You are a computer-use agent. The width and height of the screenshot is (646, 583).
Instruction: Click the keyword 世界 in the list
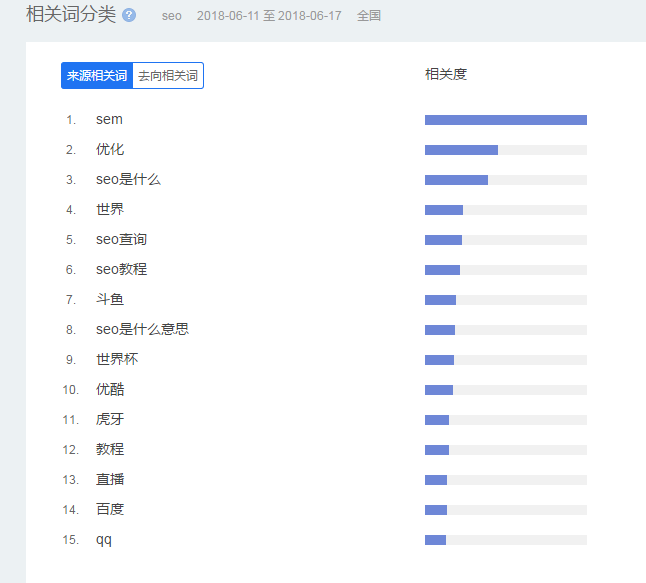(110, 210)
